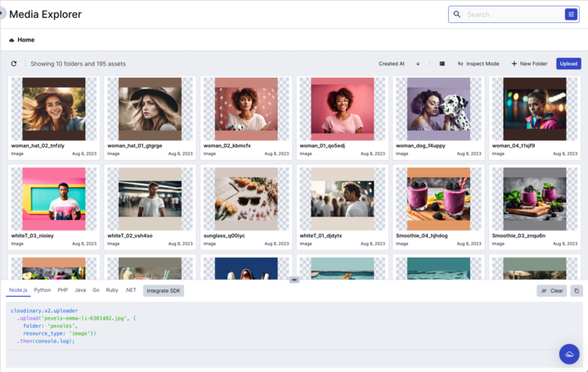Viewport: 588px width, 372px height.
Task: Open the Created At sort dropdown
Action: pos(392,64)
